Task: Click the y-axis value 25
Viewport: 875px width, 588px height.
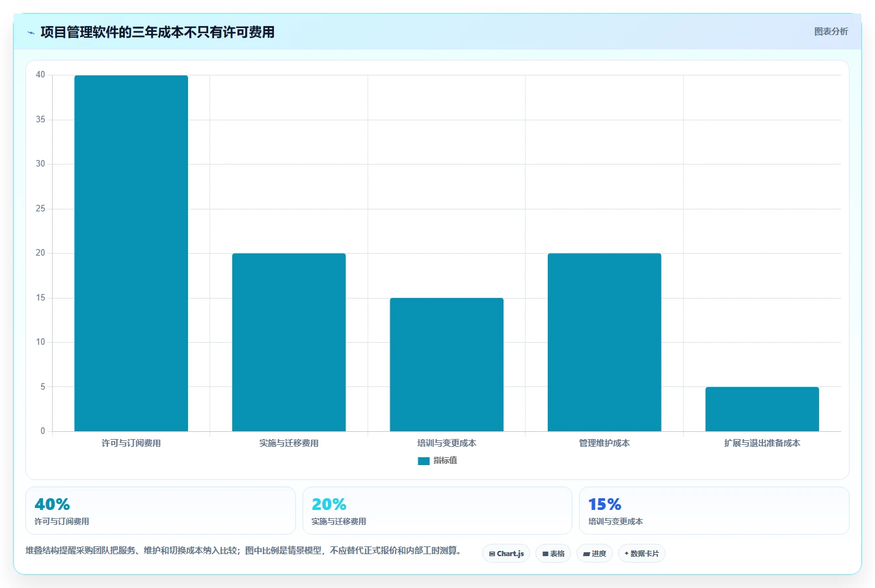Action: point(40,209)
